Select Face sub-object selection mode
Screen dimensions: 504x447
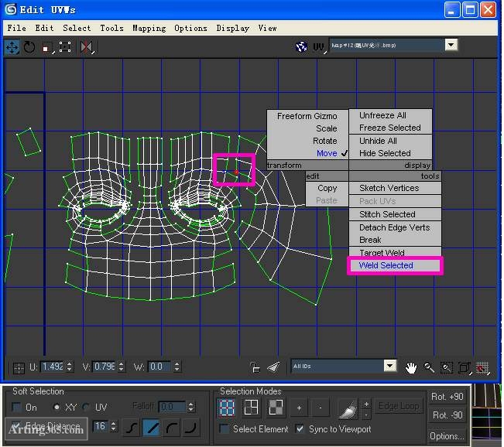coord(276,407)
